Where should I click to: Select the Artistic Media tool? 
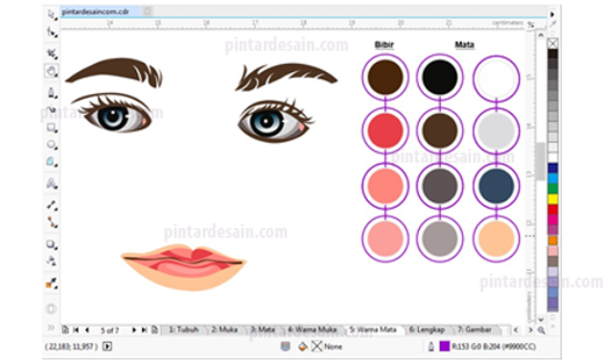pyautogui.click(x=51, y=109)
